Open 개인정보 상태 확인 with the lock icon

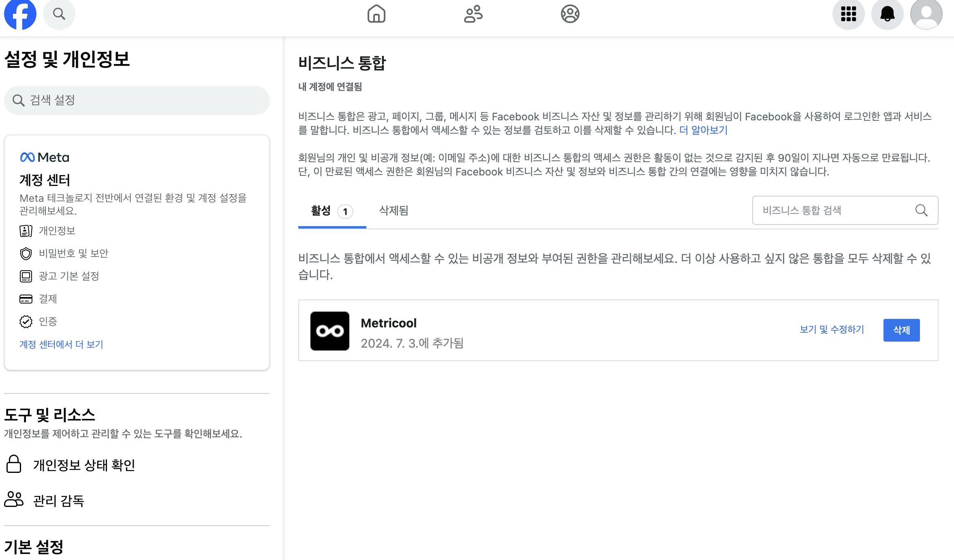tap(84, 465)
